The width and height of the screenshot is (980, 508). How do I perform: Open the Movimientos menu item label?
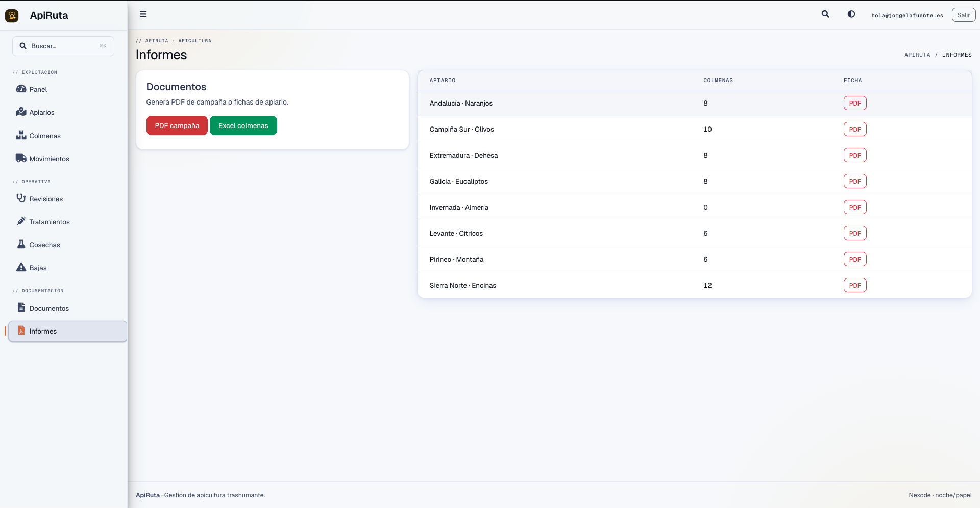coord(49,159)
